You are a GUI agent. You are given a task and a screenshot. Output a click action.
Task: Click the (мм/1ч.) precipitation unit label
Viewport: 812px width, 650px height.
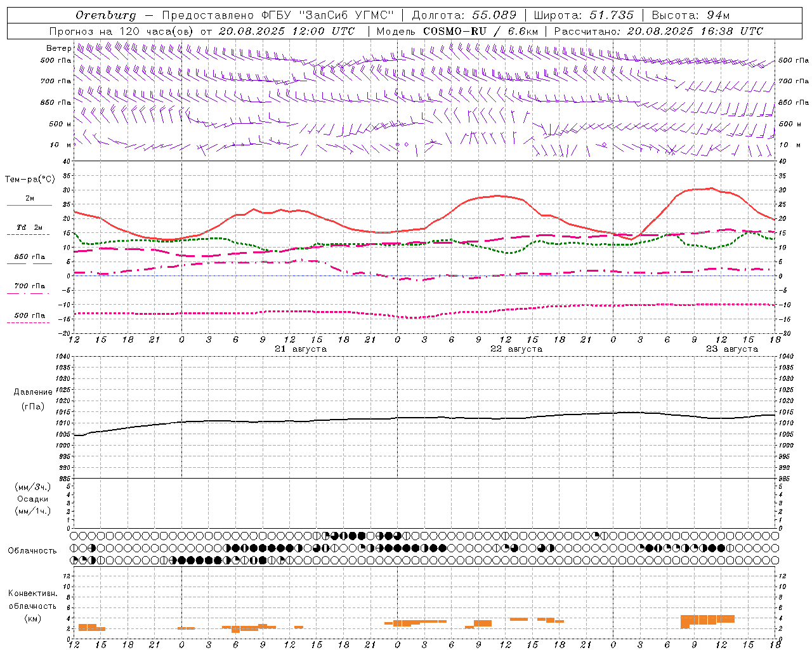(33, 511)
